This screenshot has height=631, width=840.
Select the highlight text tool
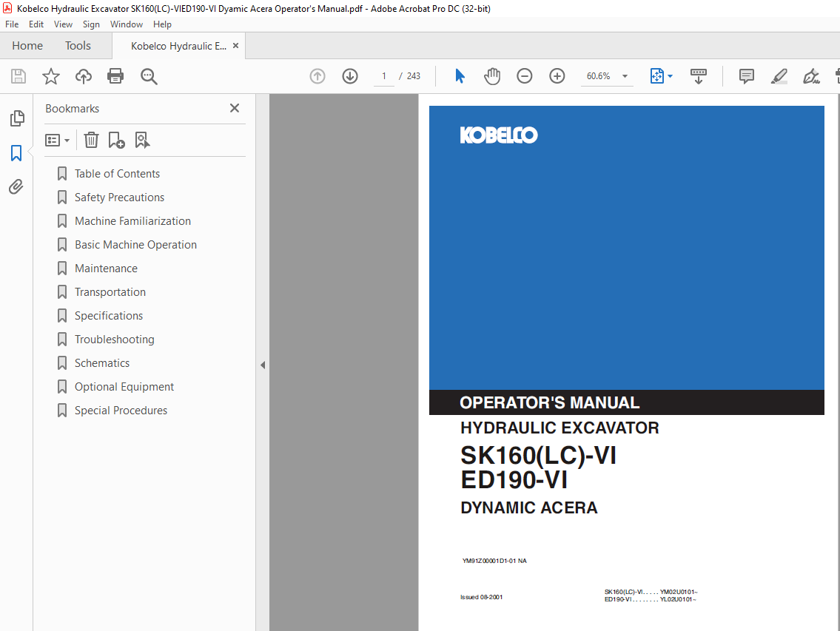click(779, 76)
